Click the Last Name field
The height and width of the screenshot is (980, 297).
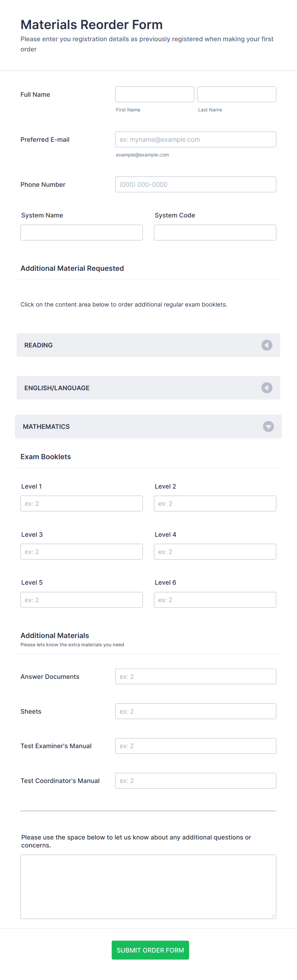click(237, 94)
